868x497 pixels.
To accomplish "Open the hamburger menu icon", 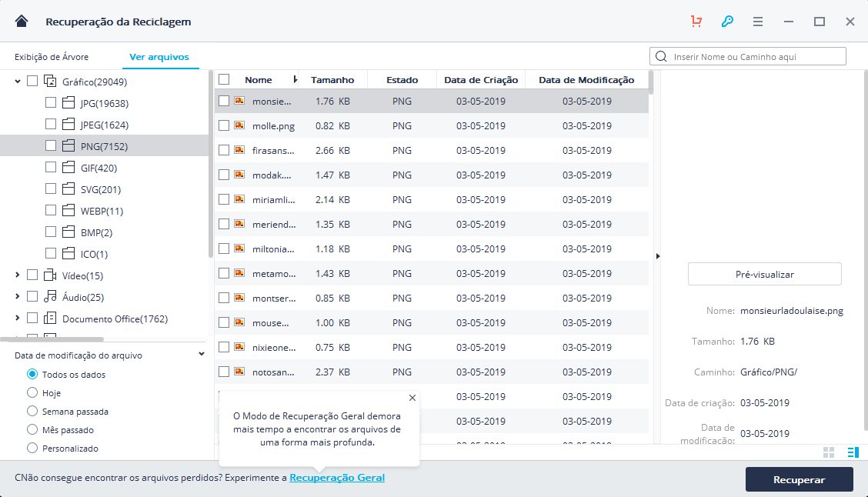I will pyautogui.click(x=758, y=22).
